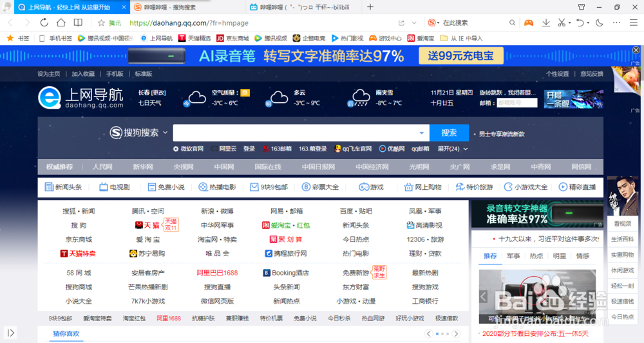Open 个性设置 link

557,74
